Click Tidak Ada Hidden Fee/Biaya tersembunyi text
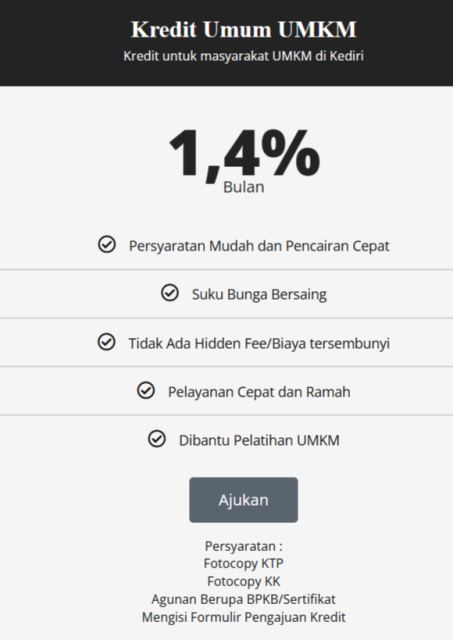The height and width of the screenshot is (640, 453). (259, 343)
